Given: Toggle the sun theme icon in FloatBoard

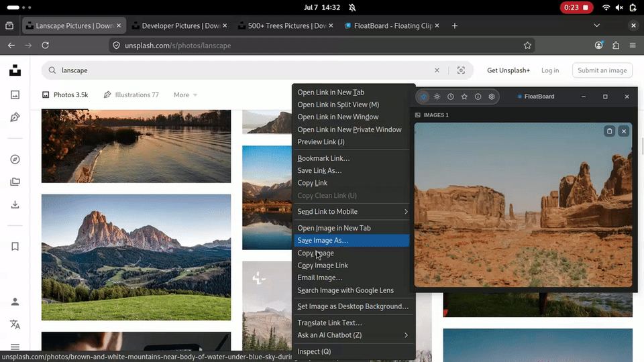Looking at the screenshot, I should click(437, 97).
